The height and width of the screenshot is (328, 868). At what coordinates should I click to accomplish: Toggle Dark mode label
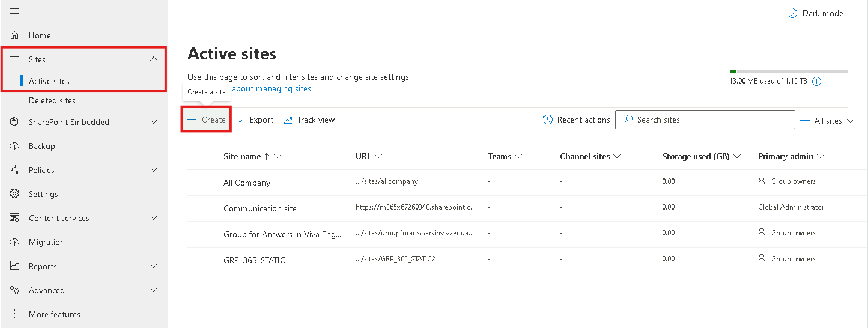(823, 13)
